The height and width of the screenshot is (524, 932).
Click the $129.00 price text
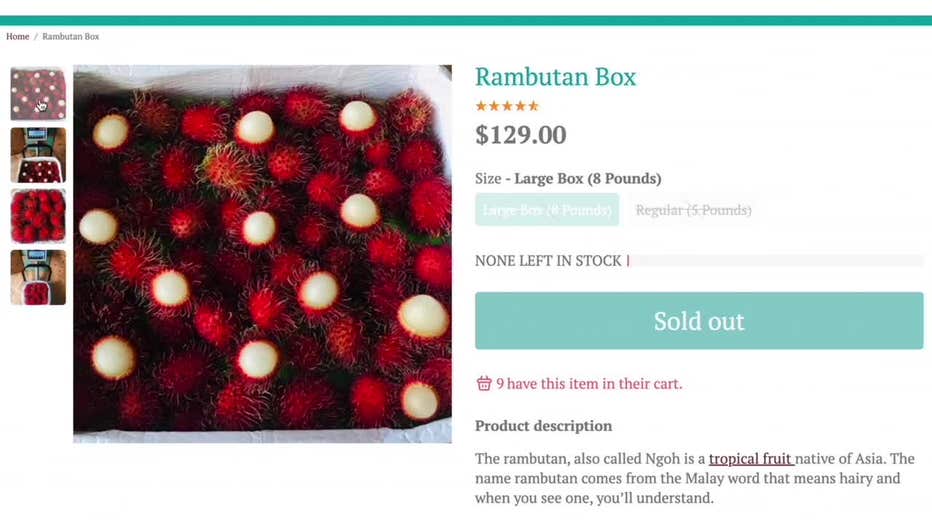pyautogui.click(x=521, y=135)
